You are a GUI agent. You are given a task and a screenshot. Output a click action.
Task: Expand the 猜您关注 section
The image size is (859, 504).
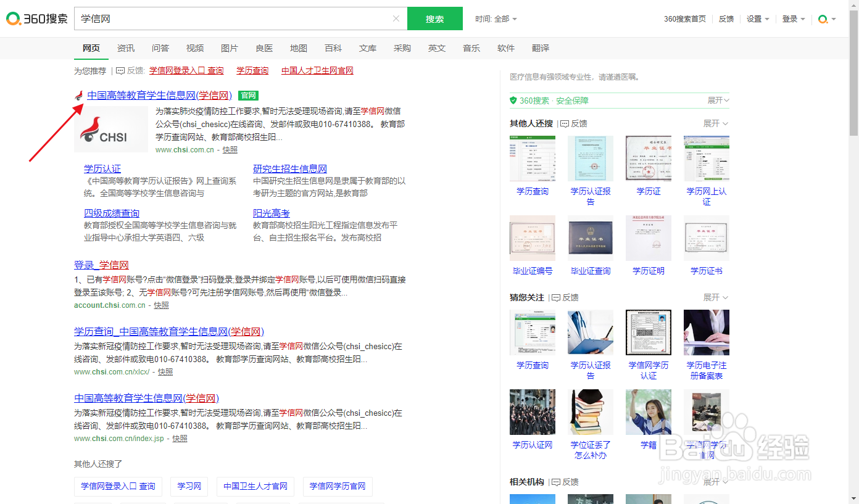[716, 297]
